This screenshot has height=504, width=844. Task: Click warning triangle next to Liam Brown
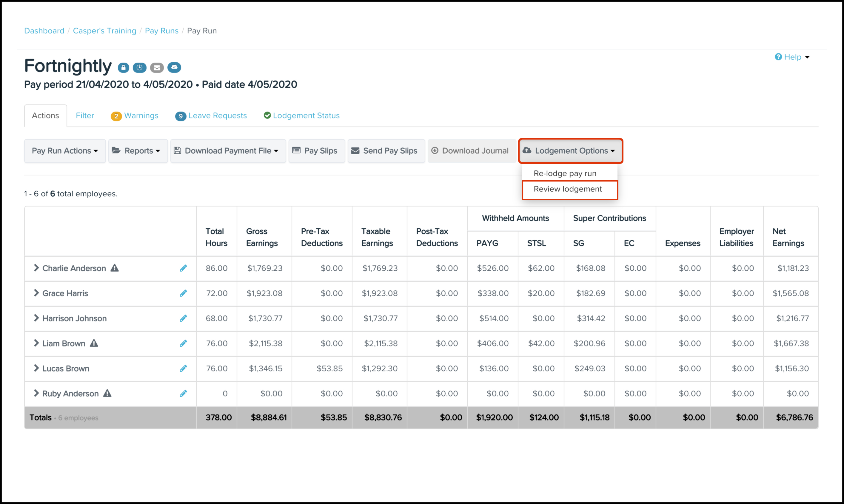click(94, 343)
